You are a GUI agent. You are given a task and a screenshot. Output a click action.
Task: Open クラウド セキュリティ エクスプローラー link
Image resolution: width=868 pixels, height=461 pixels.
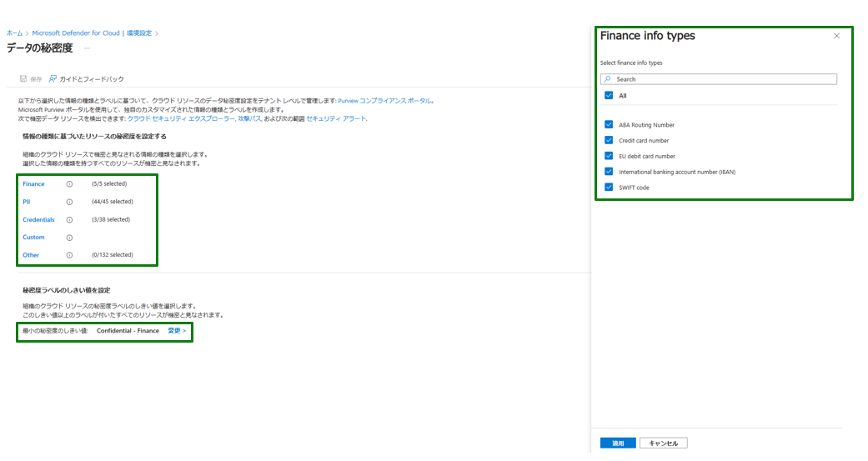(180, 118)
